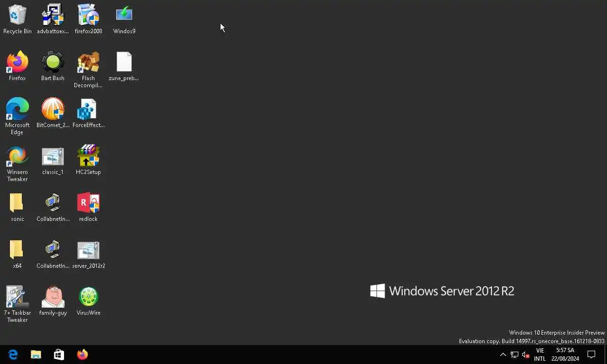Select the Collabnet icon beside the sonic folder
Screen dimensions: 607x364
pos(53,207)
